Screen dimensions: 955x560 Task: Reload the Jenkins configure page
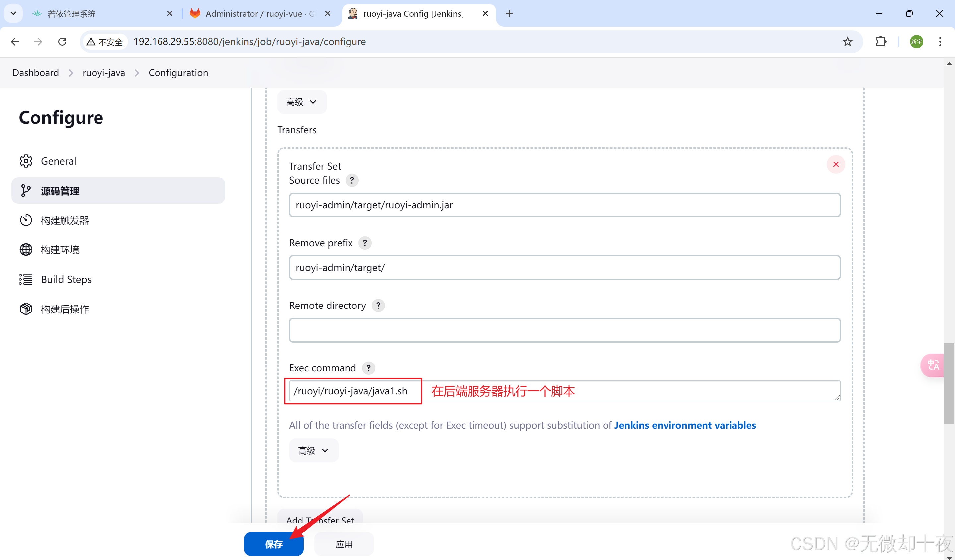(63, 42)
